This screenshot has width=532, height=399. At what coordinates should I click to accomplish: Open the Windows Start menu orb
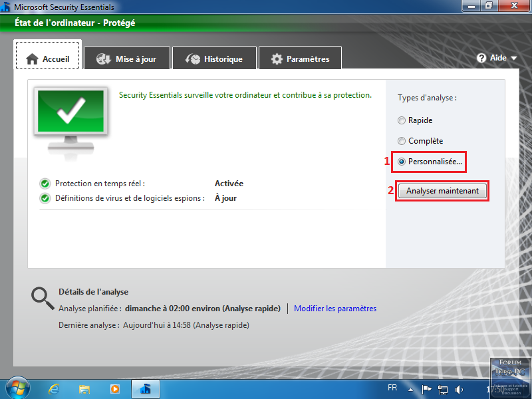pos(17,388)
